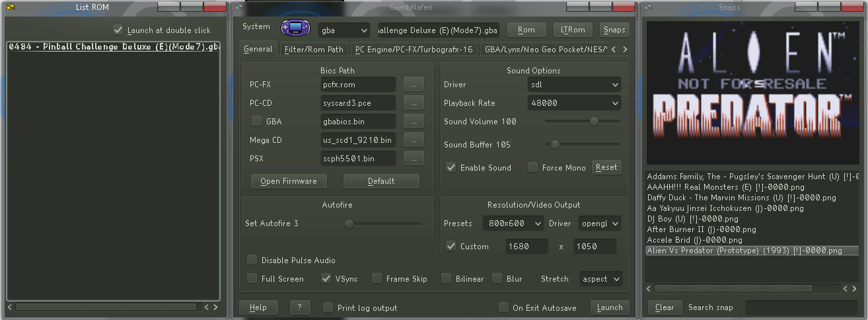
Task: Toggle Custom resolution checkbox
Action: point(451,246)
